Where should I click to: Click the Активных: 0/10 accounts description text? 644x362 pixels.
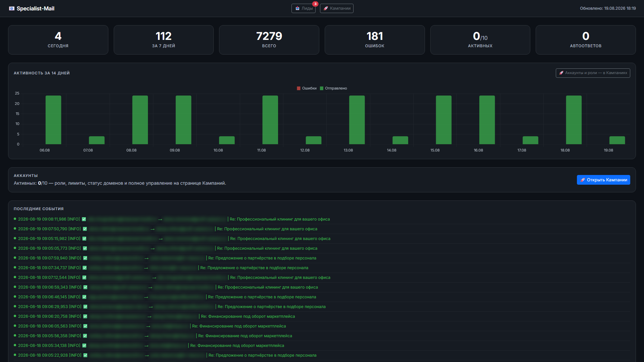[120, 183]
